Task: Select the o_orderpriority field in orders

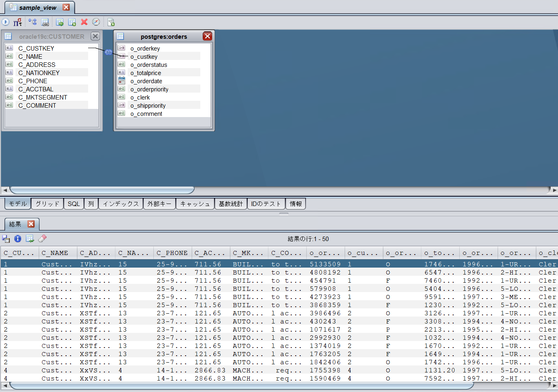Action: 149,89
